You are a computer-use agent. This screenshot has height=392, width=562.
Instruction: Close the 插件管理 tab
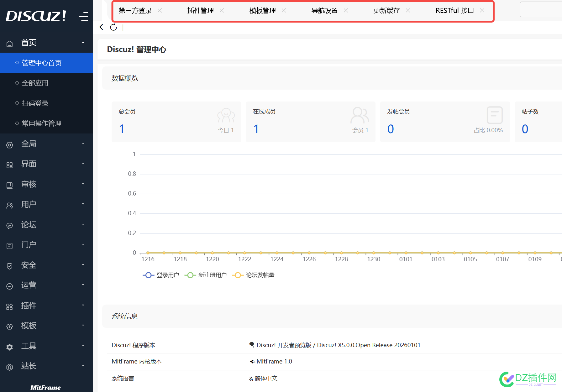222,10
